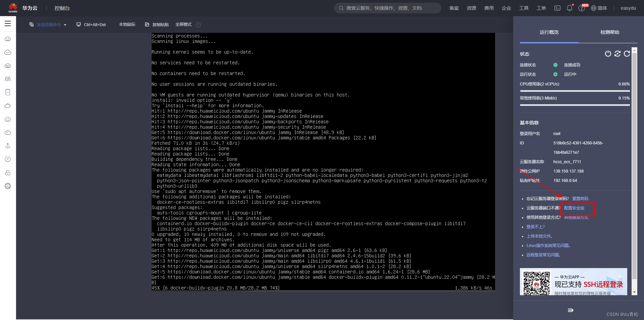Click the power off icon in 状态
The image size is (644, 320).
(608, 54)
